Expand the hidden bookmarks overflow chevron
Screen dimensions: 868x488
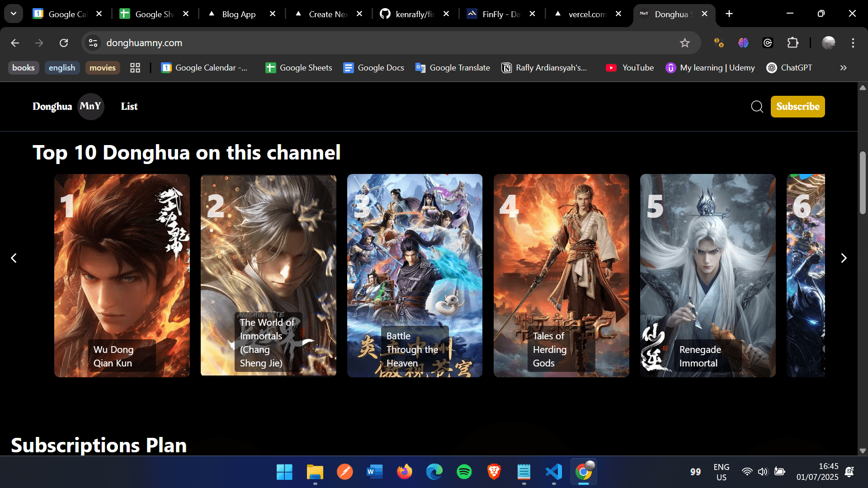[x=843, y=68]
